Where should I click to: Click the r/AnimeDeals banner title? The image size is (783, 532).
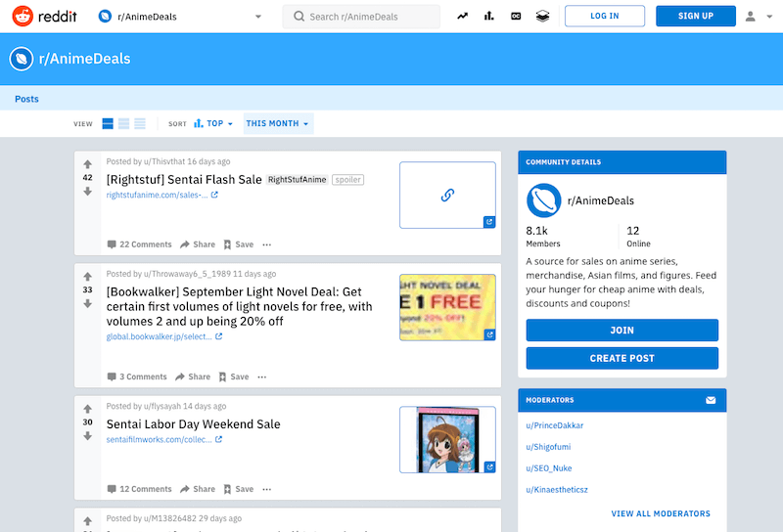pos(85,59)
